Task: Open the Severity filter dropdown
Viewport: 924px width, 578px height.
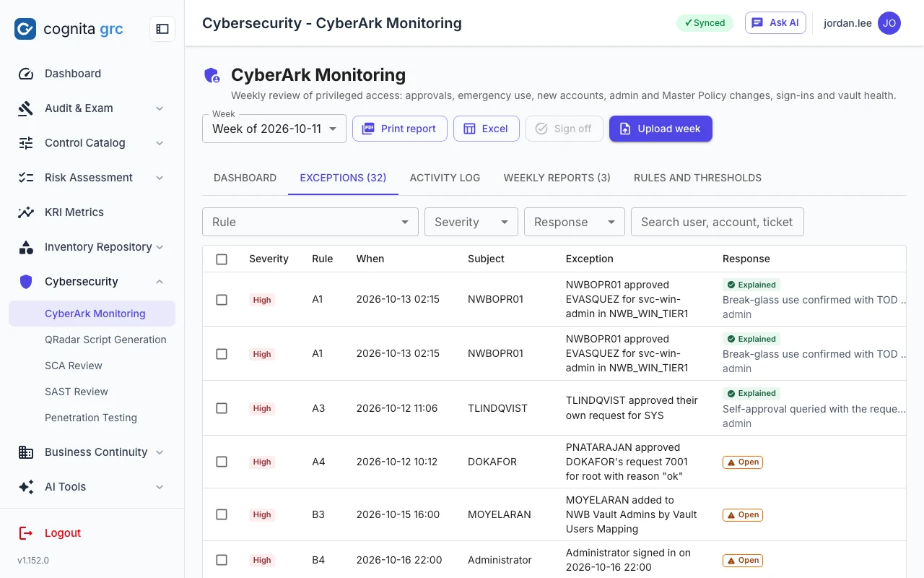Action: click(x=471, y=222)
